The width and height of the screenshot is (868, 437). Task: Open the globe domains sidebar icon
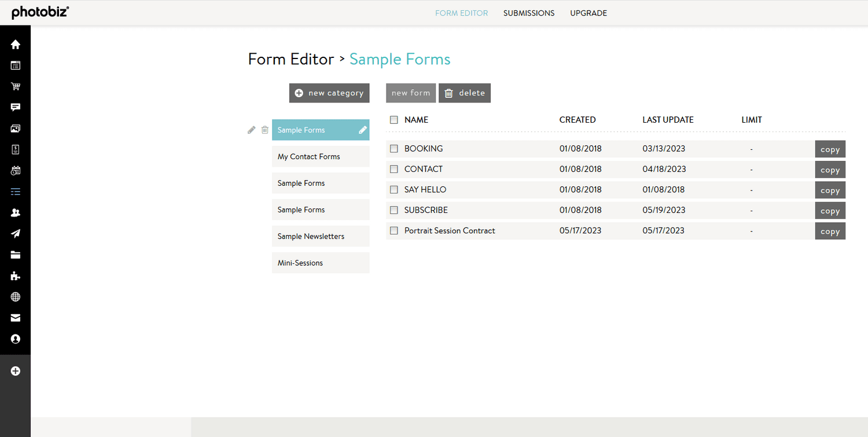(16, 297)
